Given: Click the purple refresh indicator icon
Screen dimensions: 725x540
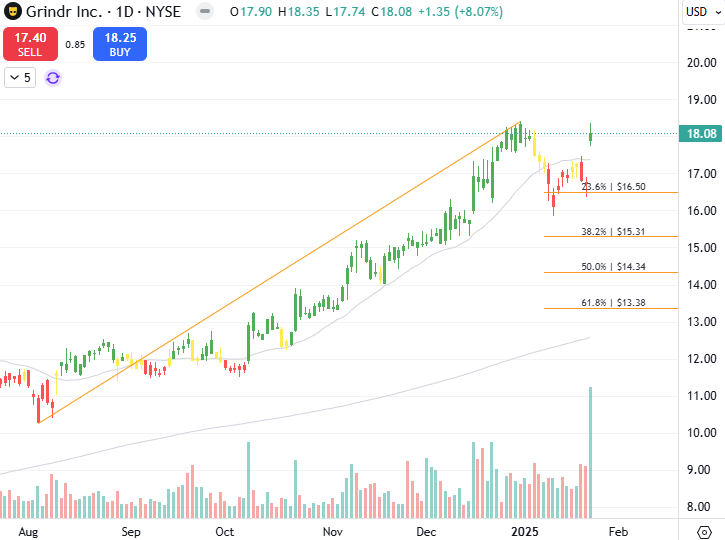Looking at the screenshot, I should point(53,78).
